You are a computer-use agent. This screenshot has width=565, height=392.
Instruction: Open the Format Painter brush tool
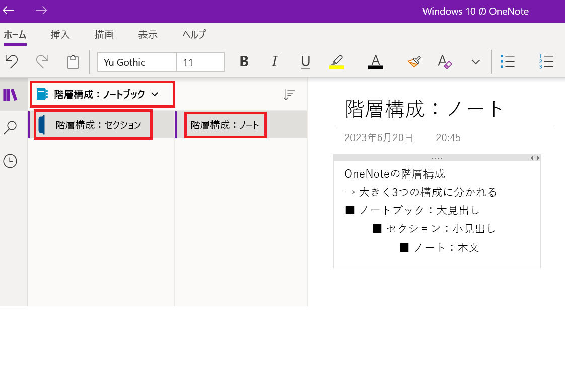[x=414, y=62]
